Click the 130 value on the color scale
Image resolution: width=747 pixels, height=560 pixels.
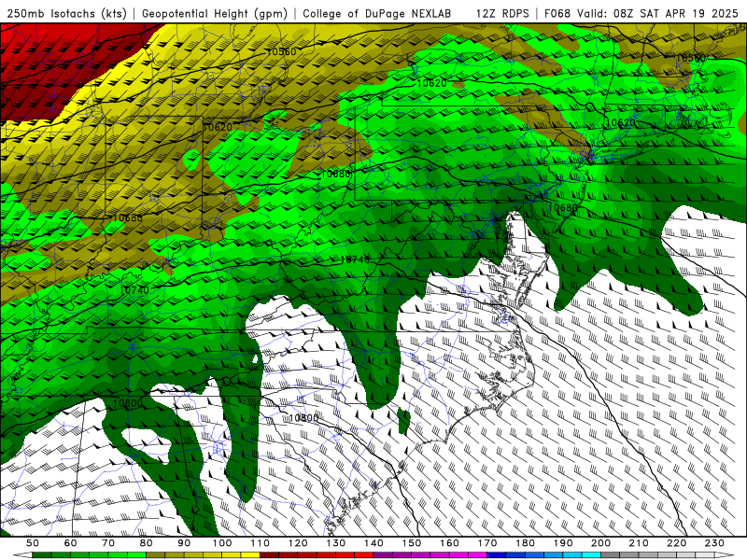coord(336,543)
